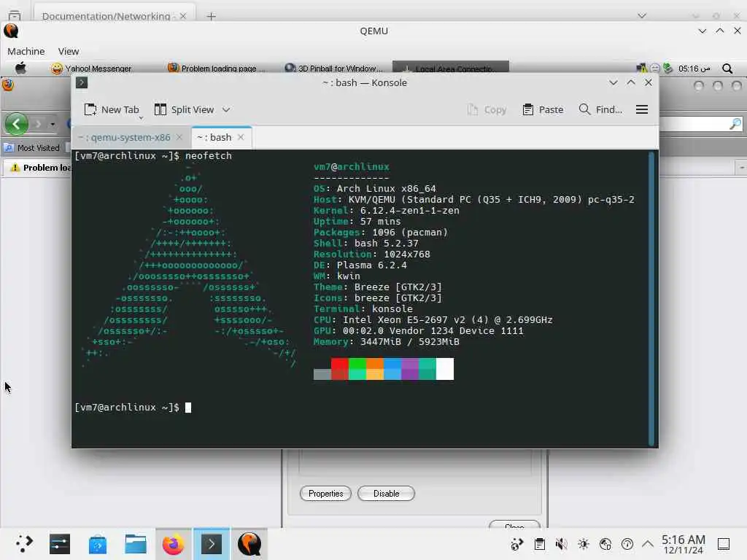Open the Konsole hamburger menu
Screen dimensions: 747x560
[x=642, y=109]
